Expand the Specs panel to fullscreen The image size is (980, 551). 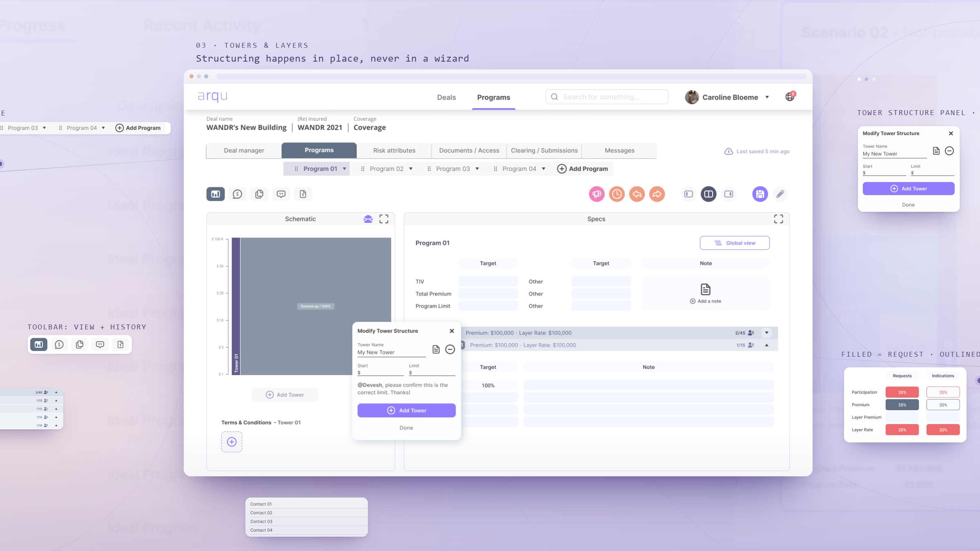(x=779, y=219)
